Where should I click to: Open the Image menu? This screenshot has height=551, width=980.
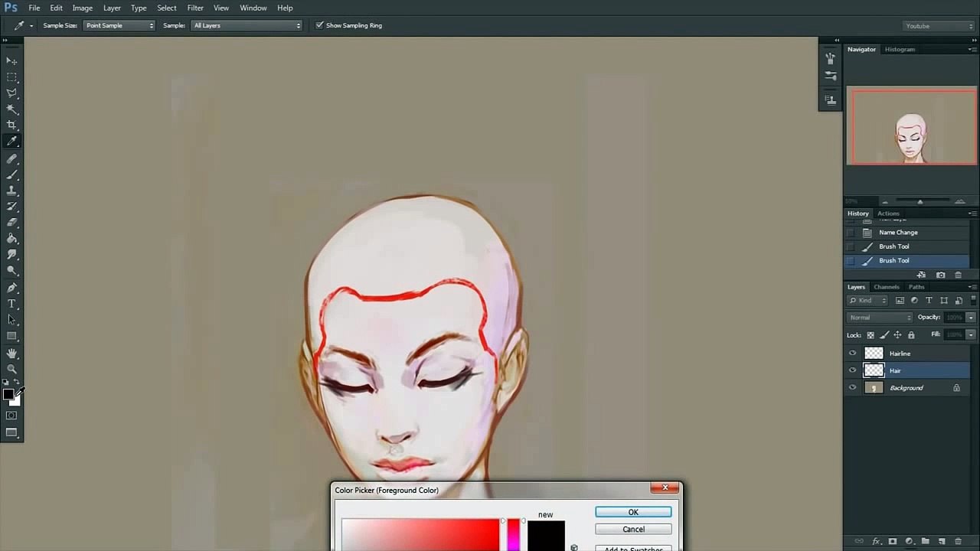[x=83, y=8]
